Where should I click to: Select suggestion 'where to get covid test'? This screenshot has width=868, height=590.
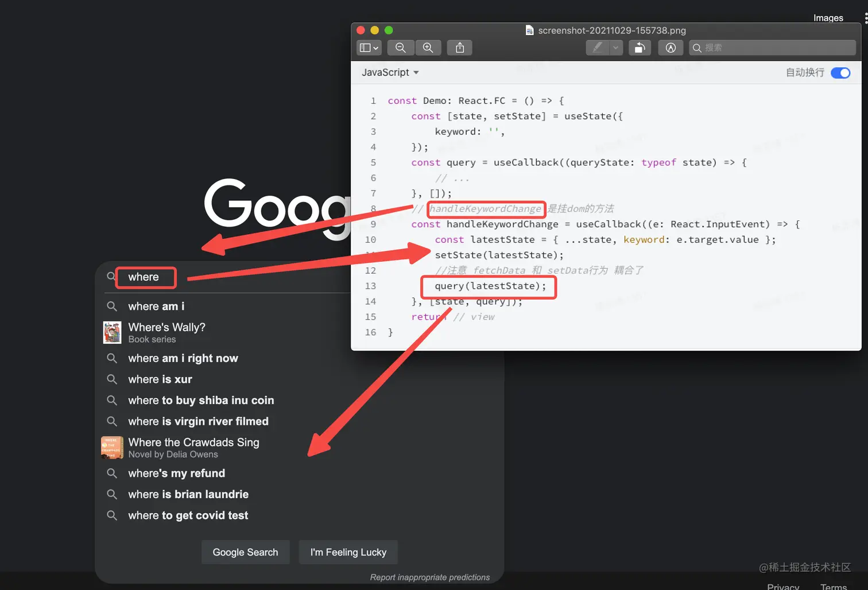pos(188,515)
